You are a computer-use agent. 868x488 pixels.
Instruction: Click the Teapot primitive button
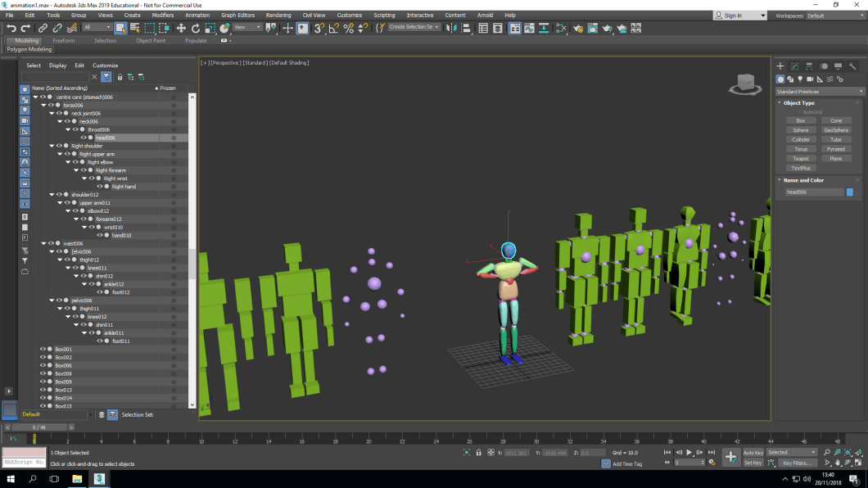tap(801, 159)
